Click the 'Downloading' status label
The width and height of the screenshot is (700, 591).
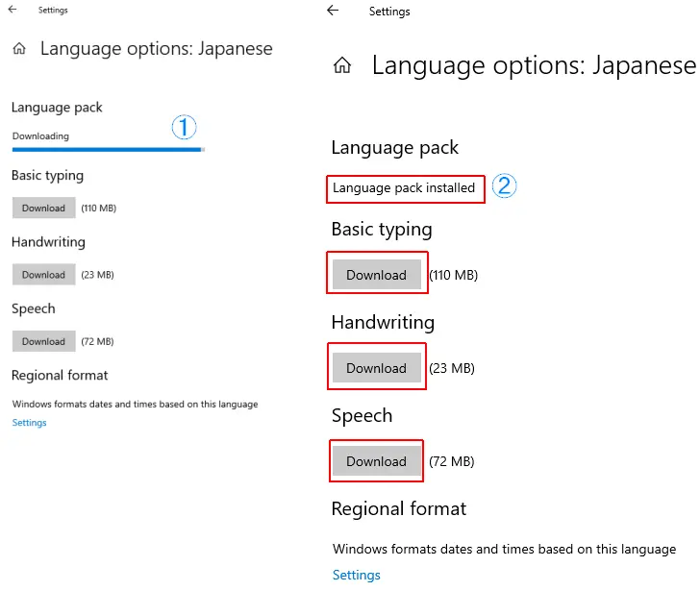[x=40, y=136]
